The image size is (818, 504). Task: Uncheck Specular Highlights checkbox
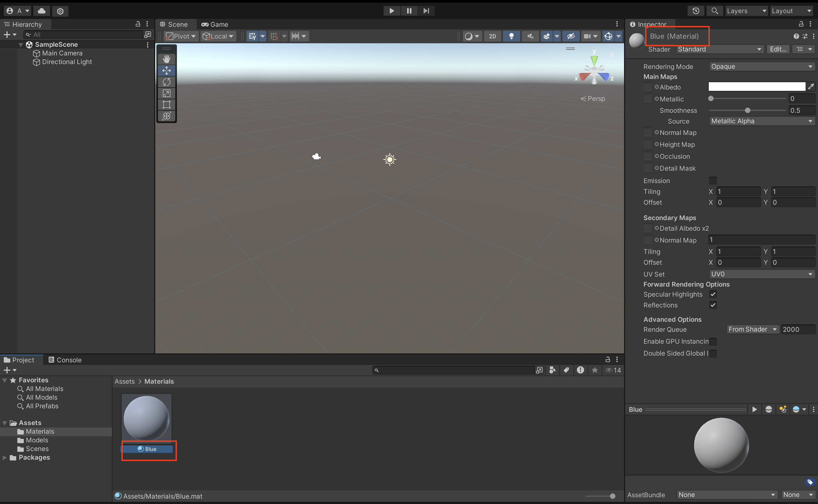tap(713, 294)
